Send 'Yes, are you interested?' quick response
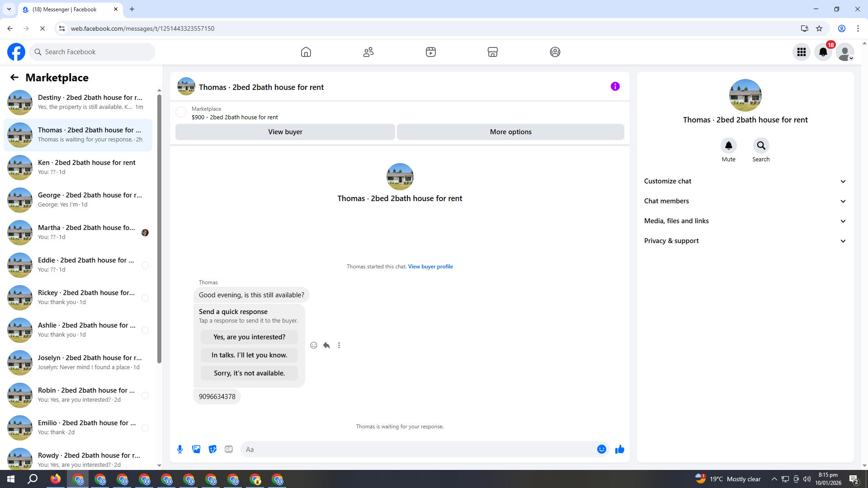Screen dimensions: 868x488 249,337
